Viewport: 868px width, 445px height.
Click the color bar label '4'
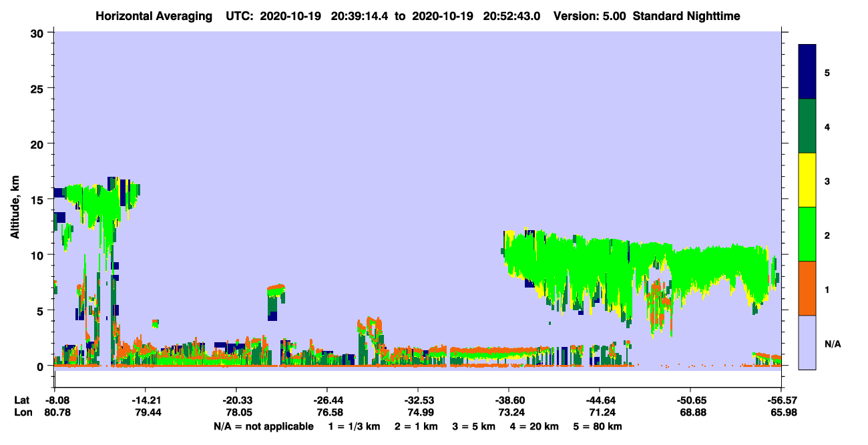pyautogui.click(x=827, y=126)
